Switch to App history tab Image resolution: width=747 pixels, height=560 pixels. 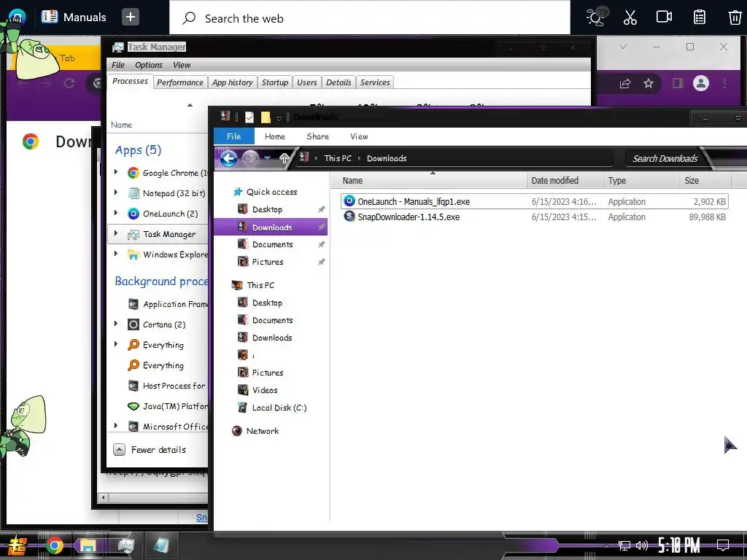click(233, 82)
